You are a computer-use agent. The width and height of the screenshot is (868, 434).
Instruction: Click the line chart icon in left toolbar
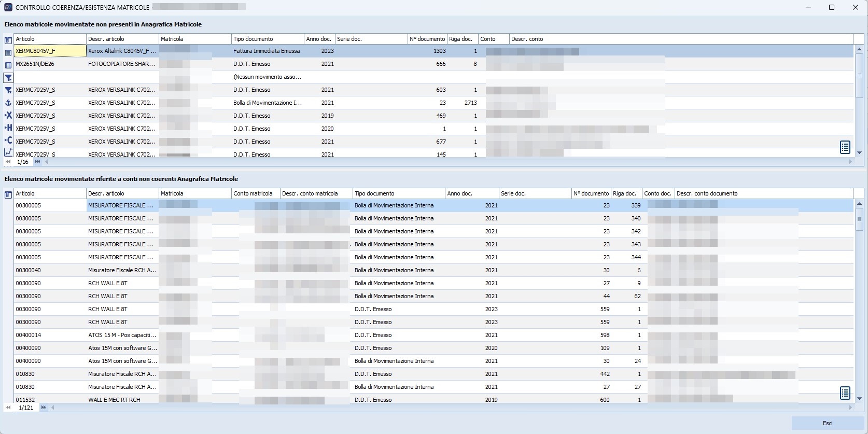click(x=8, y=152)
